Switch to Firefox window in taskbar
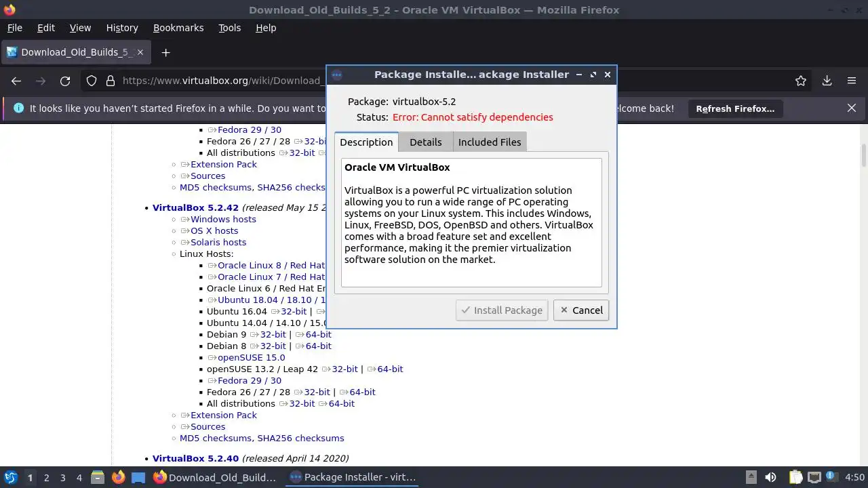The width and height of the screenshot is (868, 488). (x=215, y=477)
